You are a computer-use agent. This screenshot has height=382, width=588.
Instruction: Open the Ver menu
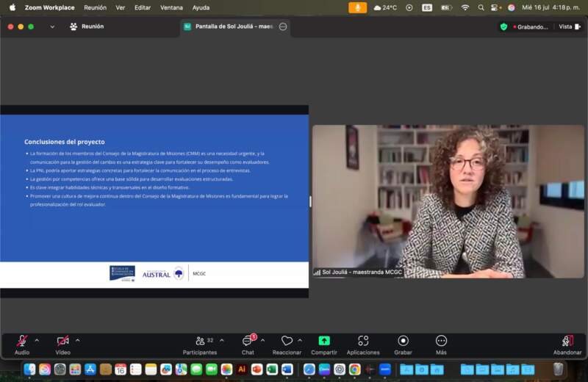coord(121,7)
